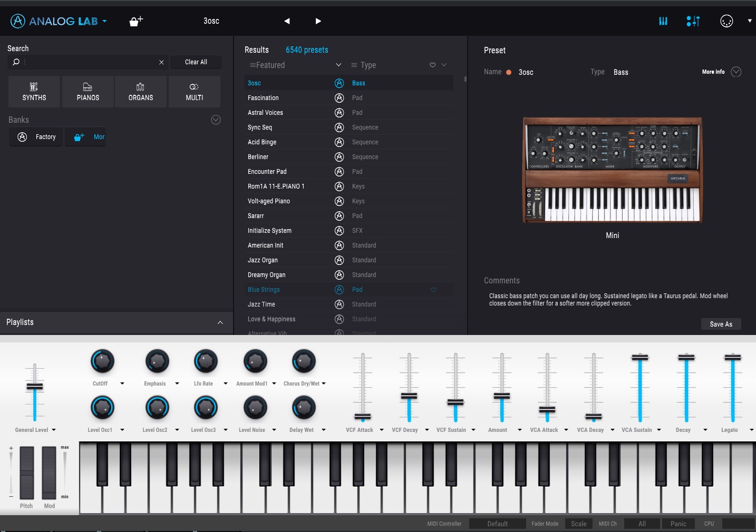Click Arturia icon on Sararr row
This screenshot has width=756, height=532.
340,216
